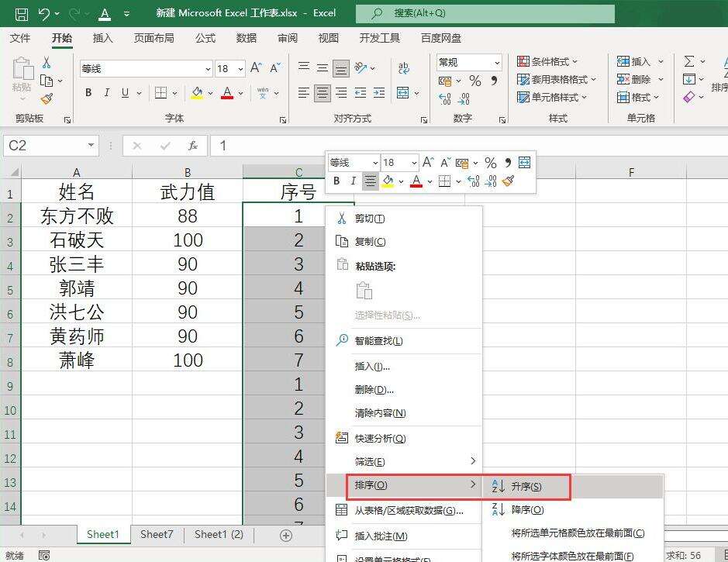Click the insert function fx icon
The width and height of the screenshot is (728, 562).
coord(193,146)
